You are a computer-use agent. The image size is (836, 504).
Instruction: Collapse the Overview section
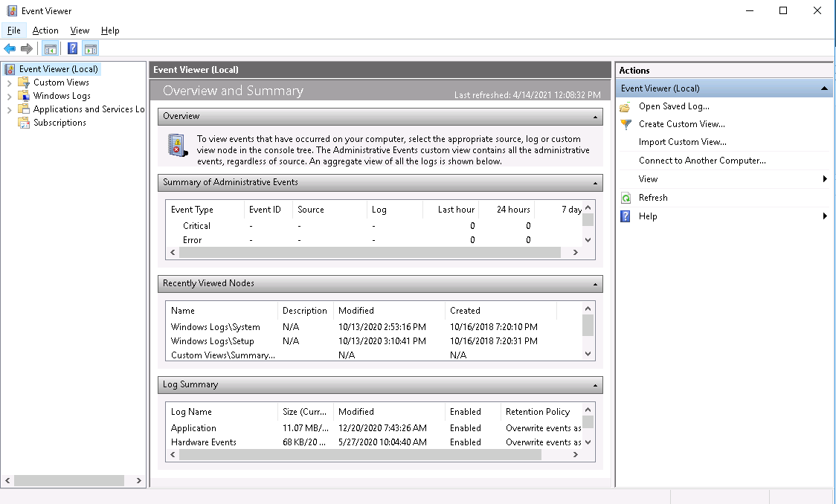tap(595, 117)
